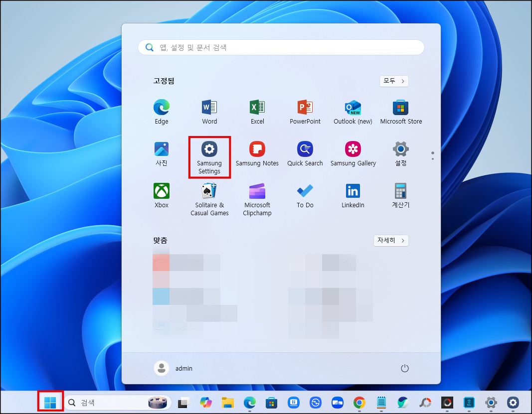Open Edge from pinned apps

tap(162, 112)
